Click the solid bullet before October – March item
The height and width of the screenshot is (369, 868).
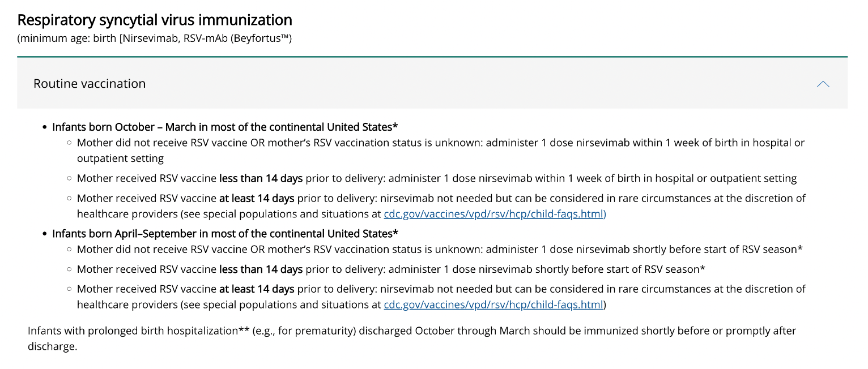45,127
